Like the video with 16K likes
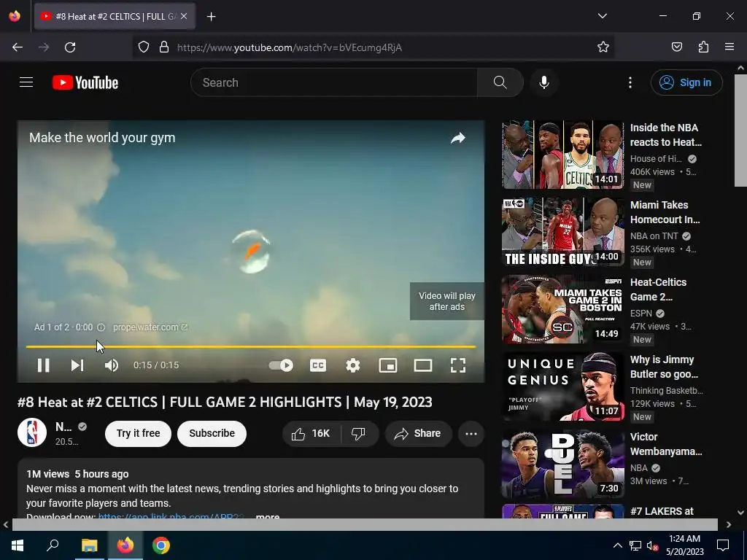The image size is (747, 560). [312, 433]
